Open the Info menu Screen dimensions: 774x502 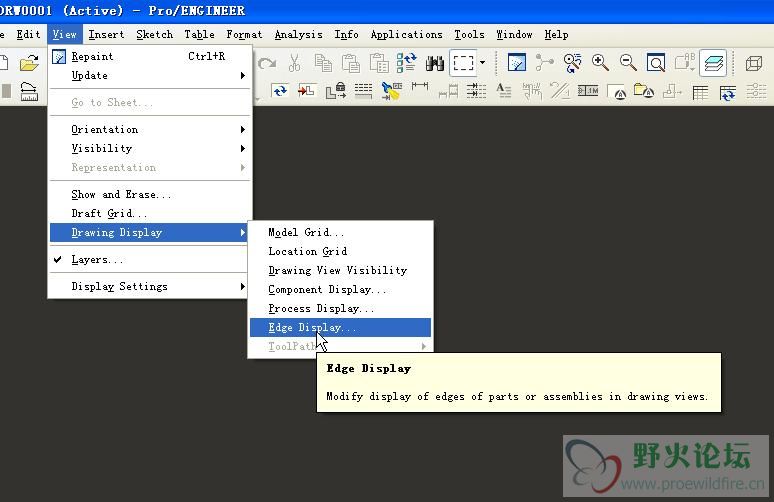[347, 35]
